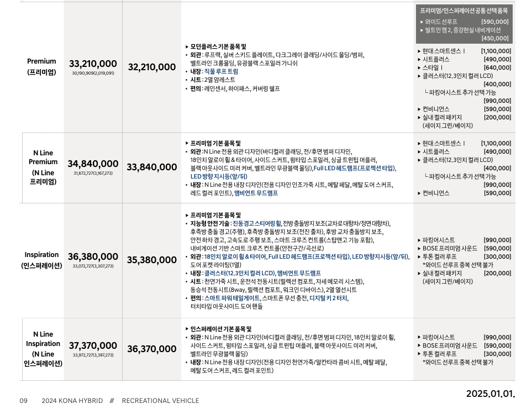The height and width of the screenshot is (414, 532).
Task: Click the RECREATIONAL VEHICLE footer text
Action: click(x=160, y=401)
